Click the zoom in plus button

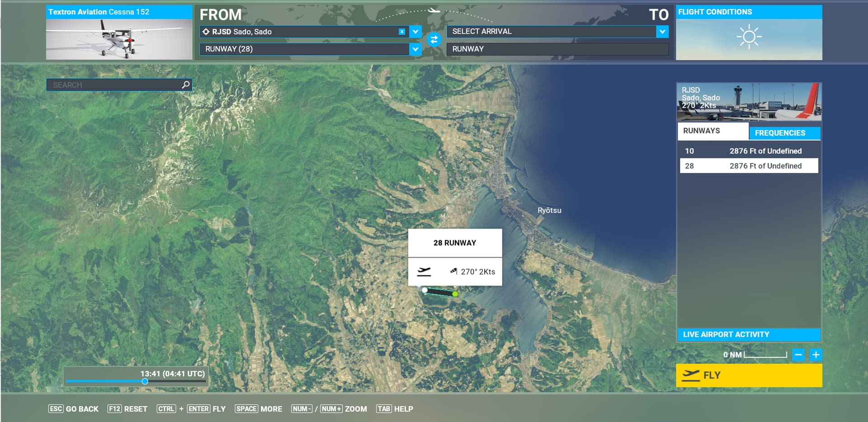coord(816,355)
